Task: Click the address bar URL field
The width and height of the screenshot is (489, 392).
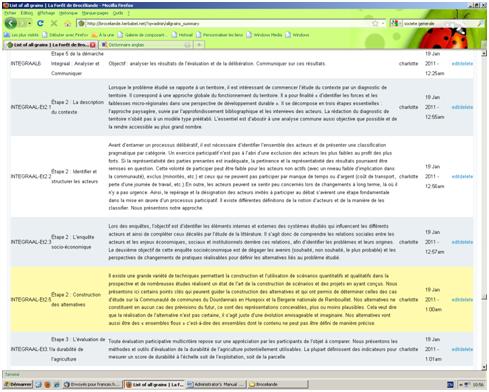Action: pos(227,23)
